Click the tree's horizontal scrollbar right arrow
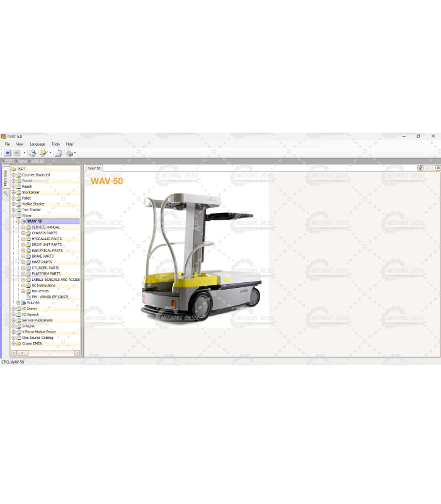The height and width of the screenshot is (504, 441). [x=77, y=353]
